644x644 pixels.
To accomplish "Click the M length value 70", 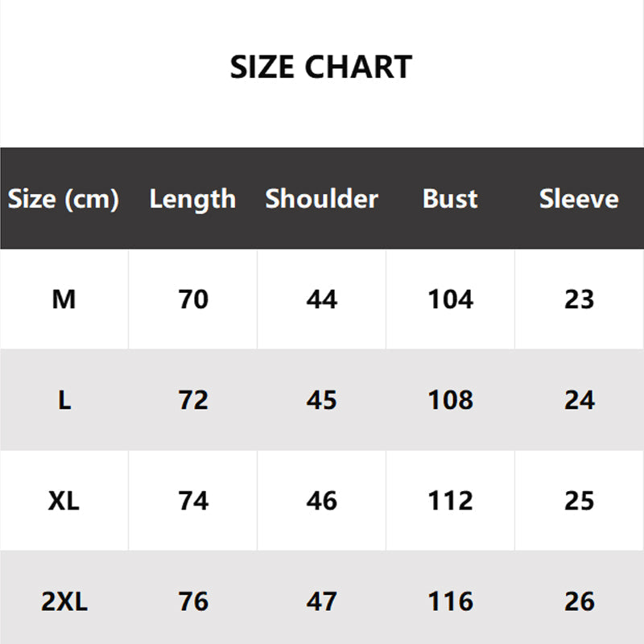I will coord(193,299).
